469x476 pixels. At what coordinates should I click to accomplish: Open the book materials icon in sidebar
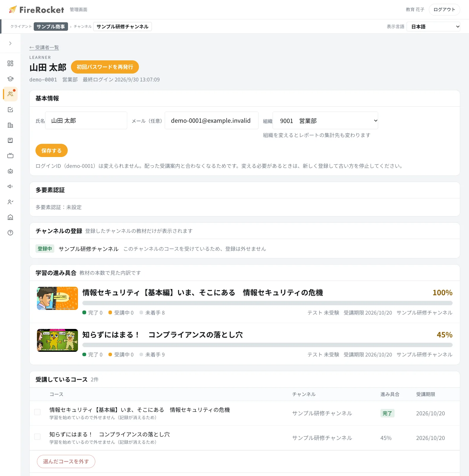pos(10,140)
